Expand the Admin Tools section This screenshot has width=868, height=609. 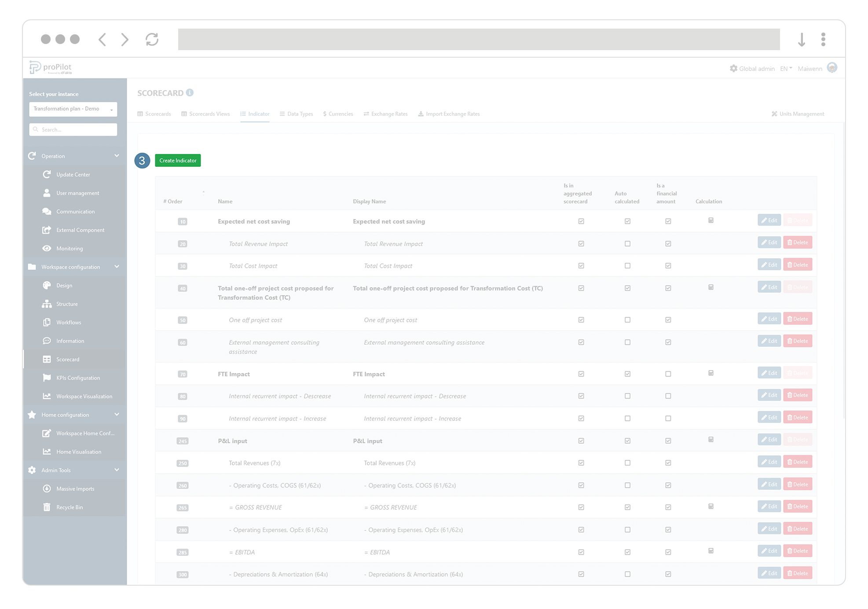pos(117,470)
